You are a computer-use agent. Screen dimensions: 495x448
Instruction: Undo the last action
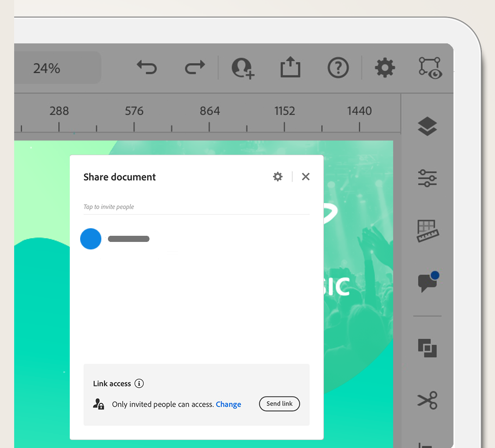[146, 67]
